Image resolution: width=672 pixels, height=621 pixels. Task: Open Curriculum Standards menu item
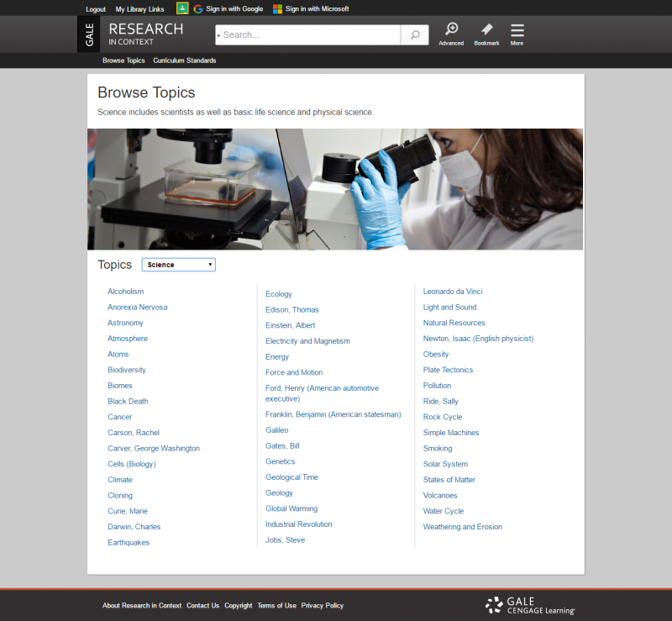(185, 61)
